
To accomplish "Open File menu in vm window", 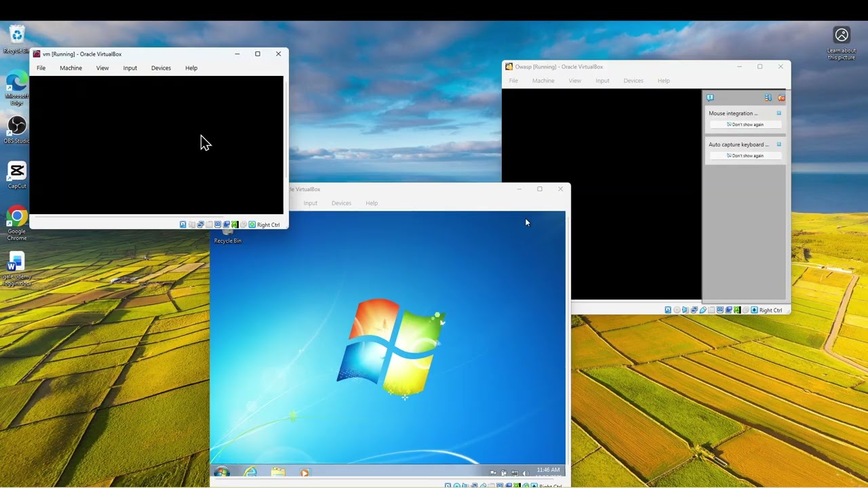I will tap(41, 68).
